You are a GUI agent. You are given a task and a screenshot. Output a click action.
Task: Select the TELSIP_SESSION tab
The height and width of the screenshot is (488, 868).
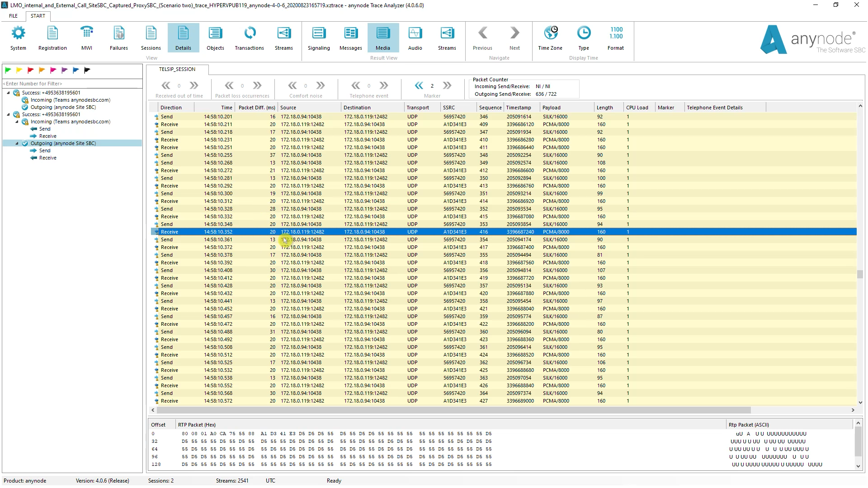pyautogui.click(x=177, y=69)
